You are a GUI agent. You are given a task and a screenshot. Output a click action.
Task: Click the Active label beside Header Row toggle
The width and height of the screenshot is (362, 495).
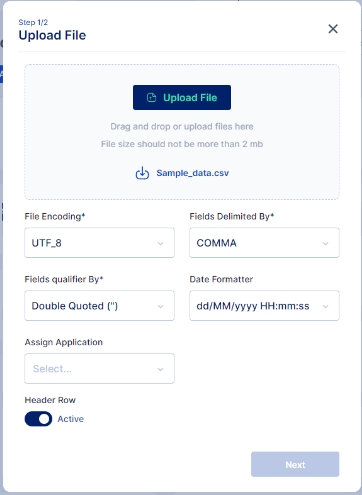pos(70,419)
